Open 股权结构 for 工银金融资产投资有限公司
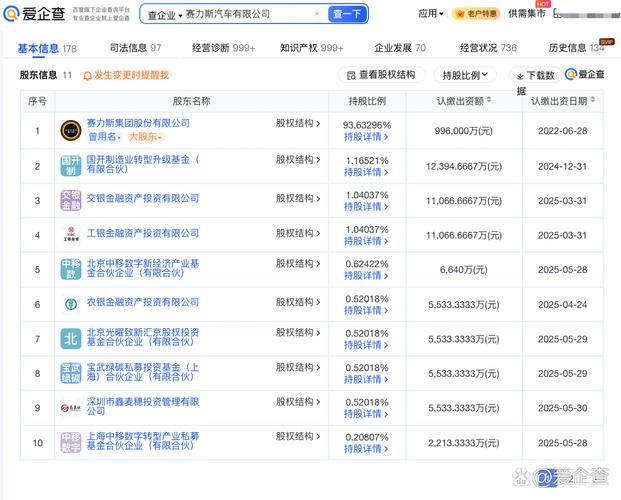Screen dimensions: 621x500 [x=298, y=233]
